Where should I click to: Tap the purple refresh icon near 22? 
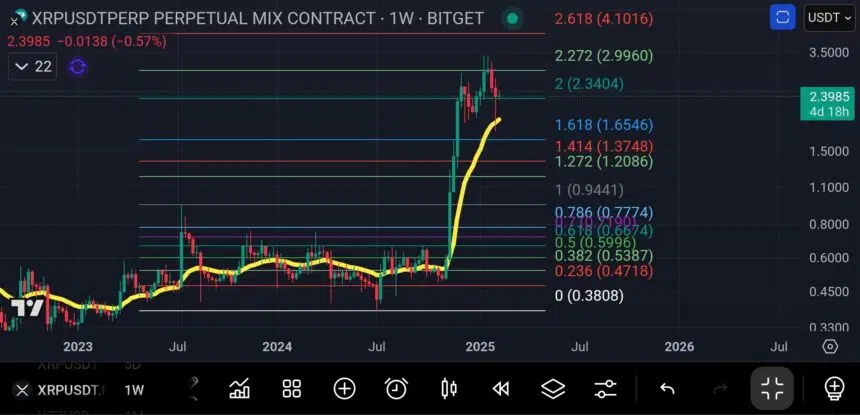(x=77, y=67)
